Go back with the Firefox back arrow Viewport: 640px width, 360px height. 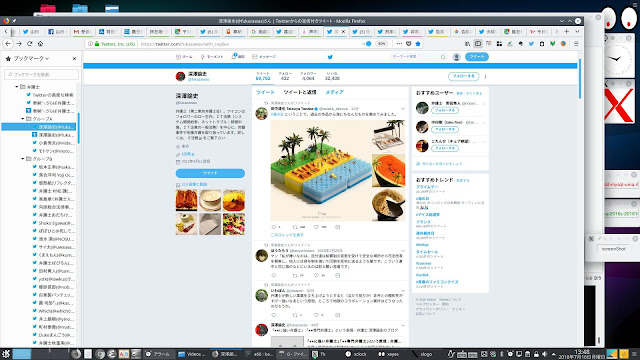point(8,44)
